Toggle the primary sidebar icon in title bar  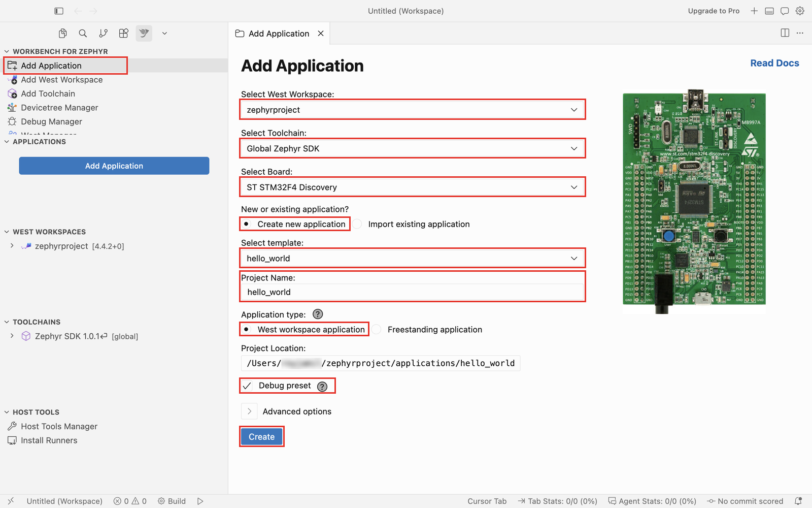coord(59,11)
